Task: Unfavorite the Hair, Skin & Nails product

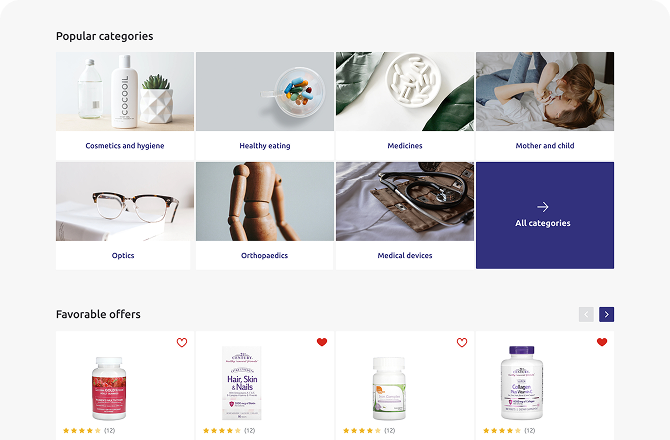Action: click(322, 342)
